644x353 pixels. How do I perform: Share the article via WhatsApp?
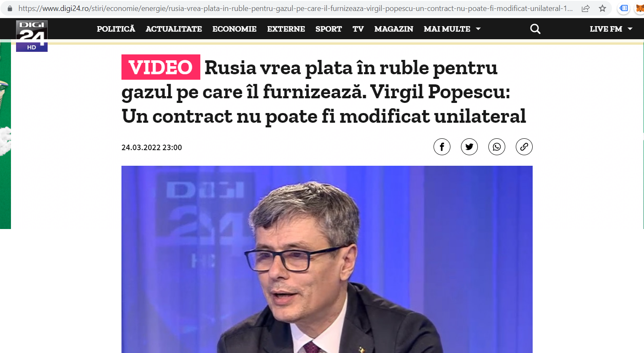pos(497,147)
